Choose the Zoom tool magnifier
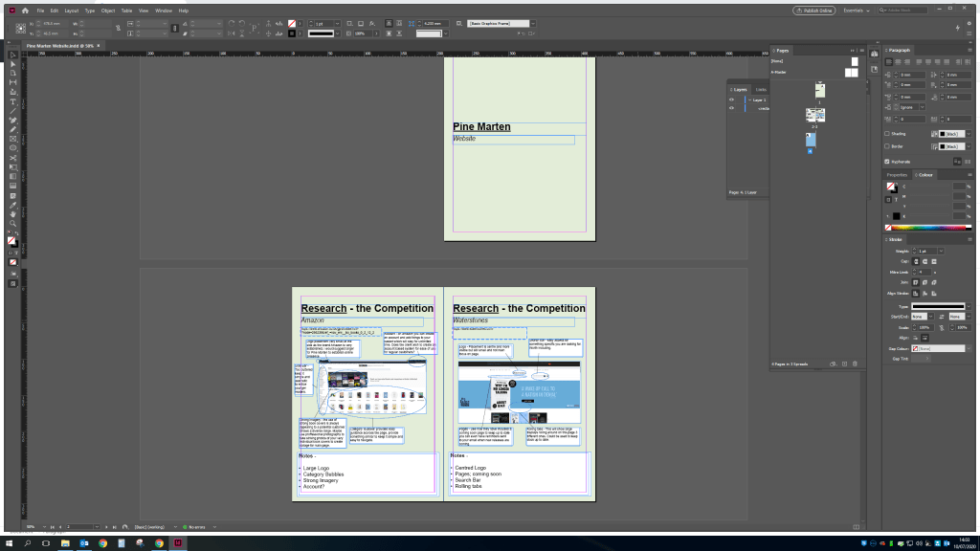980x551 pixels. 13,222
